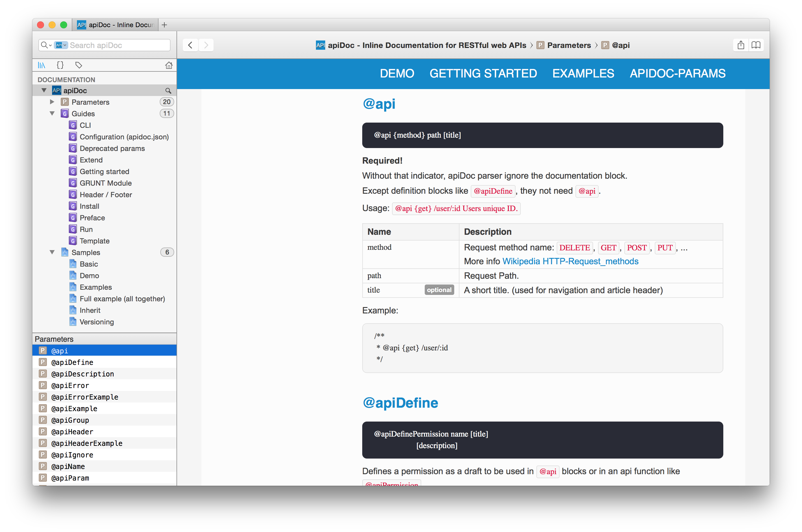Collapse the Guides tree group
802x532 pixels.
52,113
